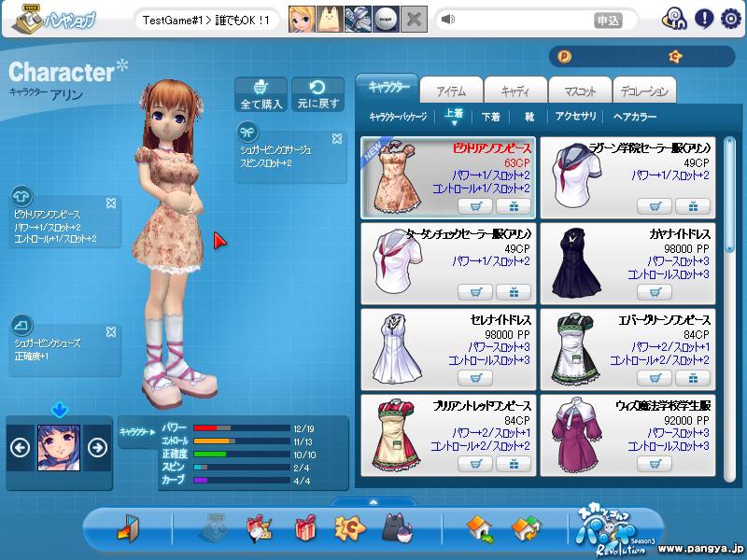Gift the ラグーン学院セーラー服 item
The image size is (747, 560).
coord(693,206)
